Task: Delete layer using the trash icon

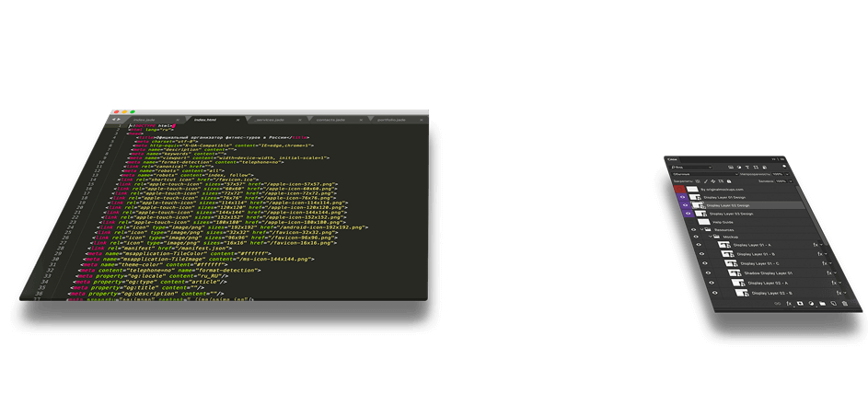Action: click(x=845, y=303)
